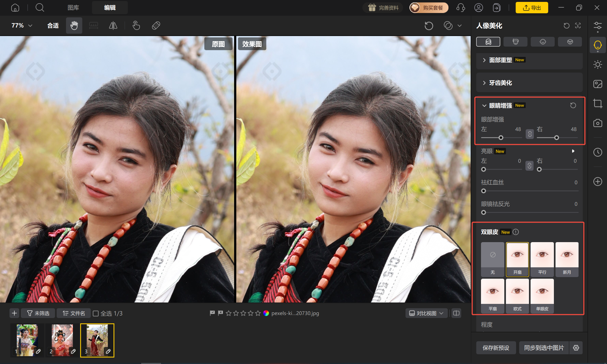Toggle left-right link for 亮眼 sliders
607x364 pixels.
tap(529, 165)
